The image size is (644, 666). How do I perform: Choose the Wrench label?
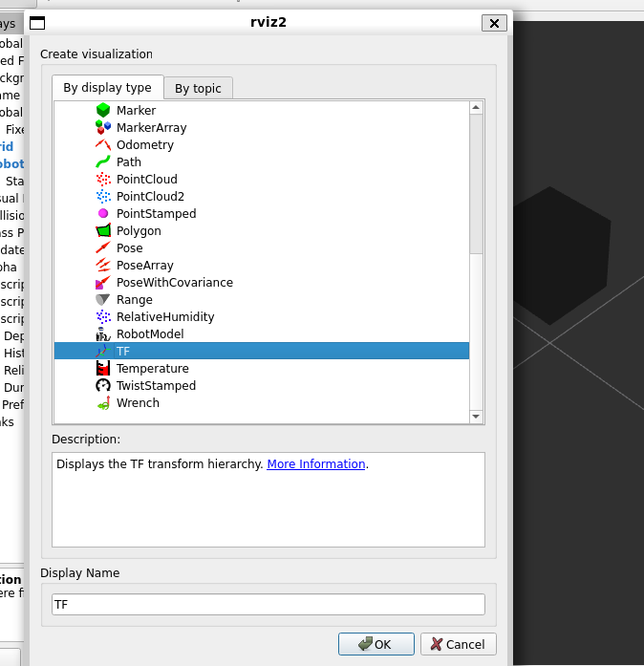point(138,402)
